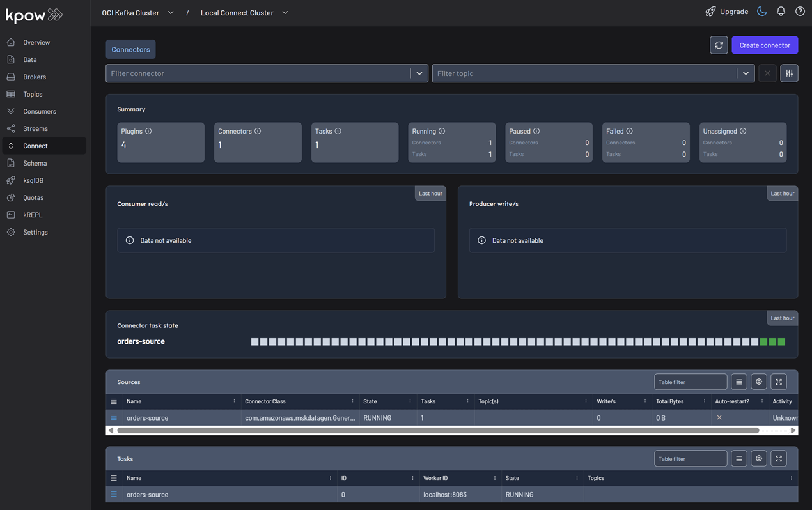The width and height of the screenshot is (812, 510).
Task: Open the help question mark icon
Action: coord(800,12)
